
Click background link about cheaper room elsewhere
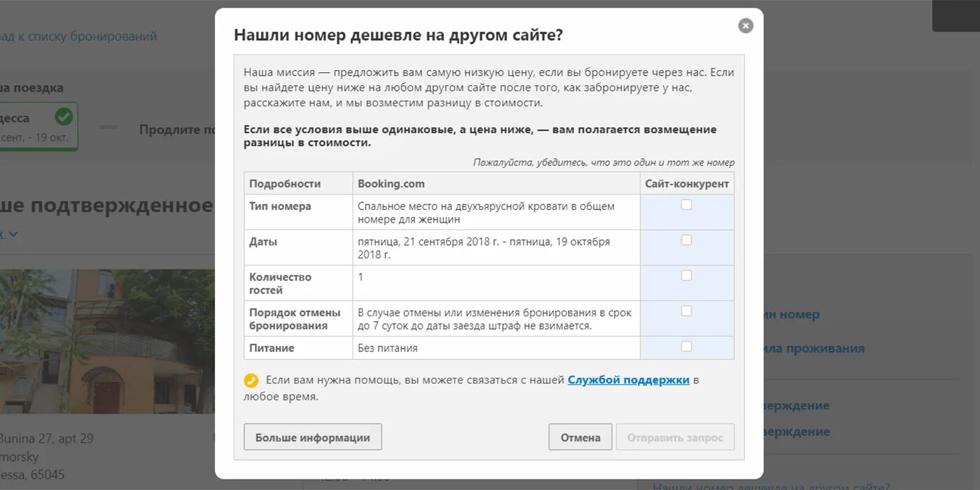tap(771, 486)
